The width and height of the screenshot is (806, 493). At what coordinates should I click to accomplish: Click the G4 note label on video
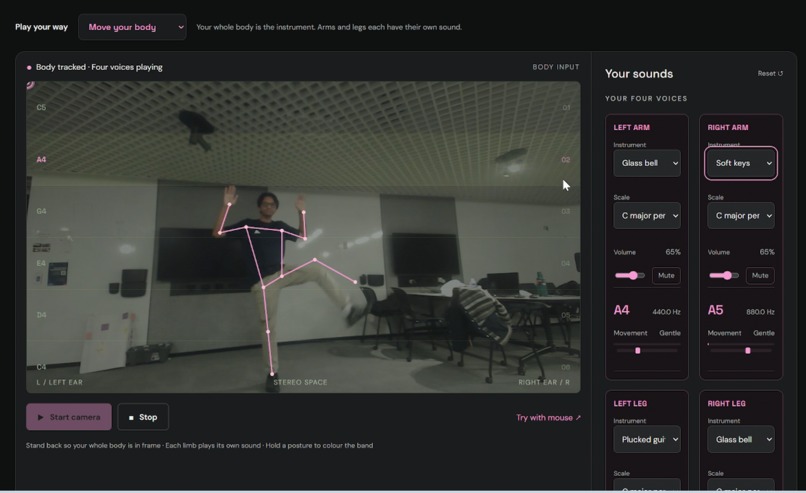pos(41,211)
